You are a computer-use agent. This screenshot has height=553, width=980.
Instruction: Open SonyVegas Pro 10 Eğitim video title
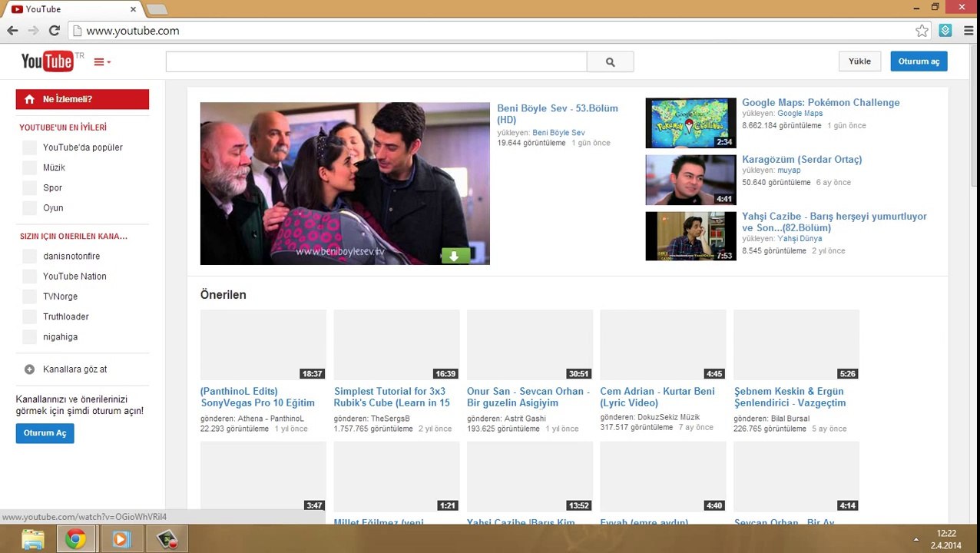[257, 397]
